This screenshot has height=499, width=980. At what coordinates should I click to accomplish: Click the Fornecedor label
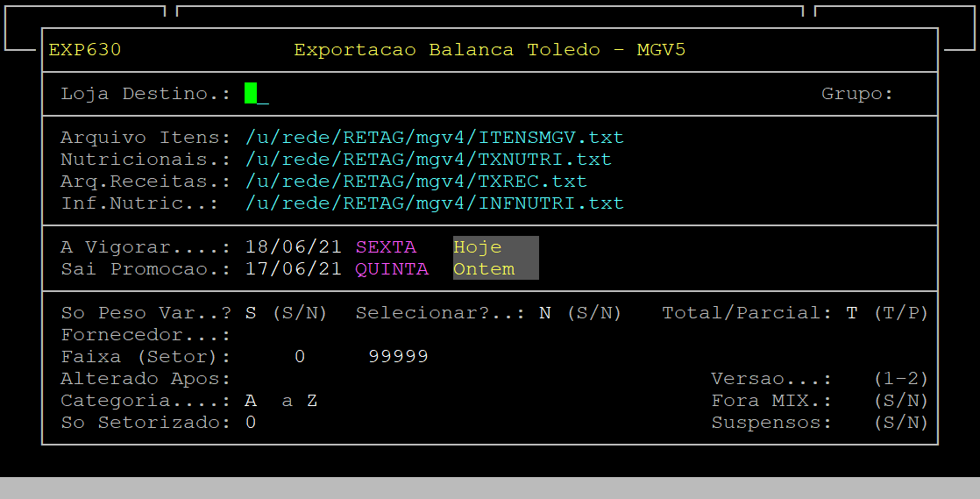pyautogui.click(x=146, y=335)
